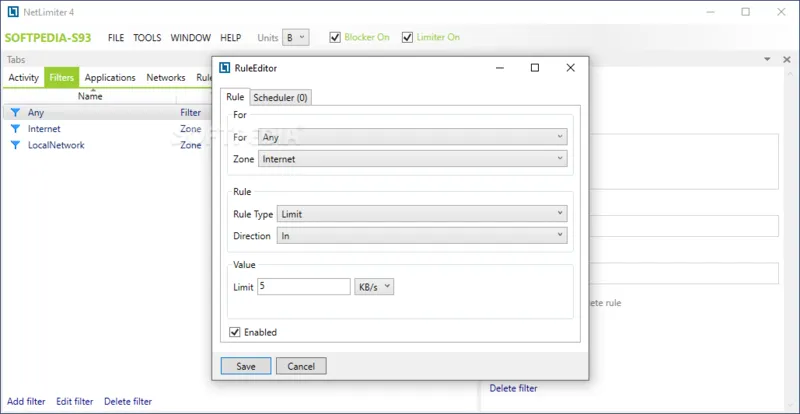Screen dimensions: 800x414
Task: Click the Limit value input field
Action: [304, 286]
